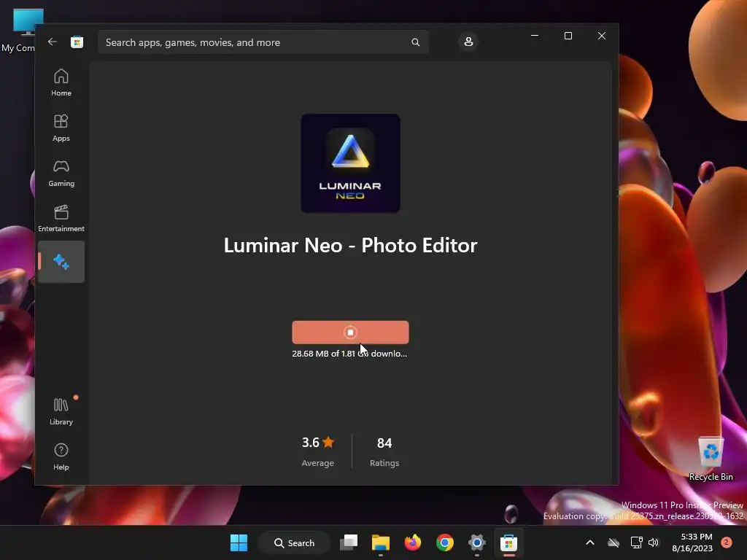This screenshot has height=560, width=747.
Task: Open File Explorer from taskbar
Action: tap(381, 542)
